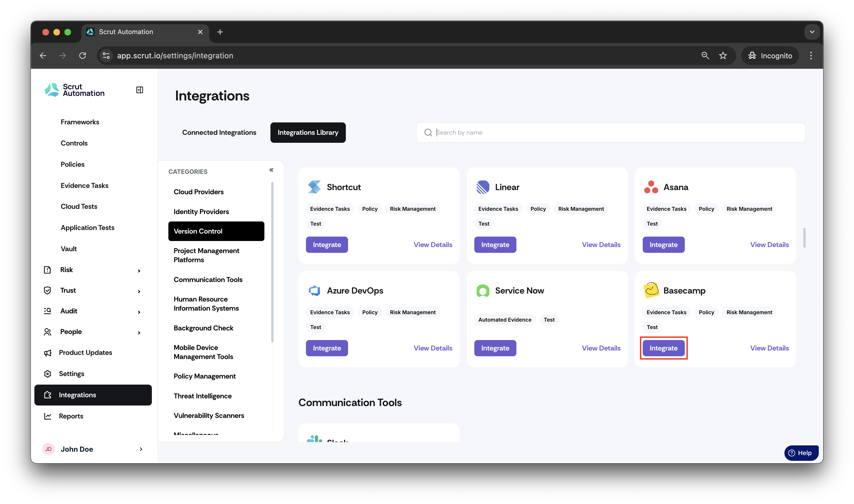Screen dimensions: 854x504
Task: Focus the Search by name field
Action: coord(611,132)
